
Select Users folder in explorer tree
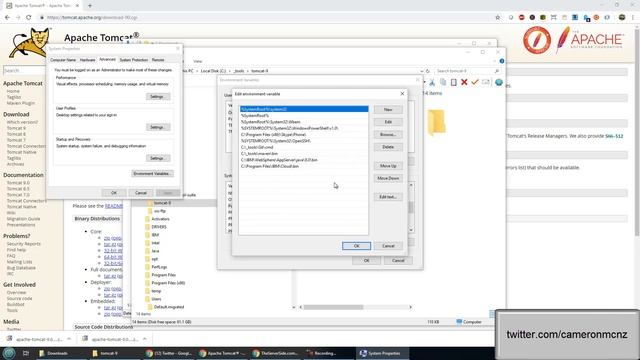tap(156, 299)
